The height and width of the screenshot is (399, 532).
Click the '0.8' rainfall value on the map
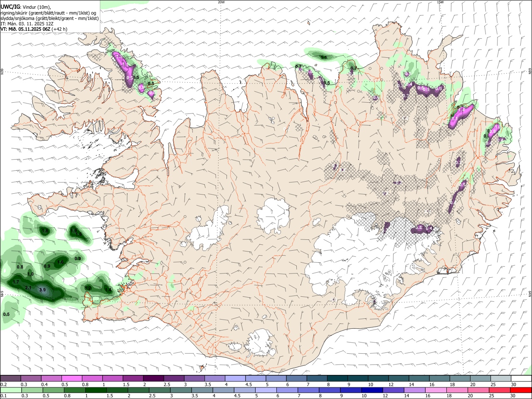coord(20,267)
